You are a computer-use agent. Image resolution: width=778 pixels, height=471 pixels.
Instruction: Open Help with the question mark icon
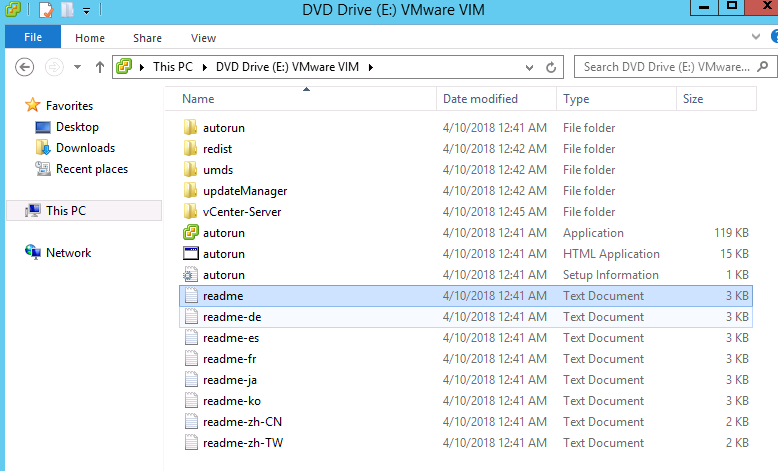point(775,36)
